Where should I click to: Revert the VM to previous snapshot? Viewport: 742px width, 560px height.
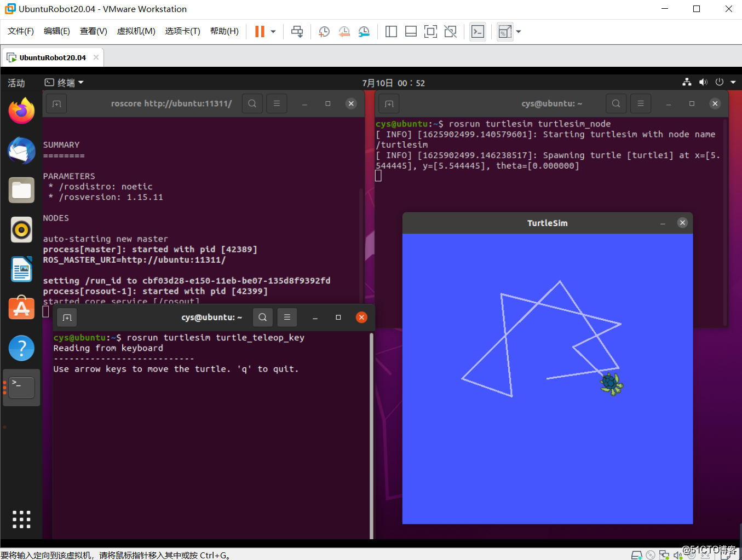(344, 32)
